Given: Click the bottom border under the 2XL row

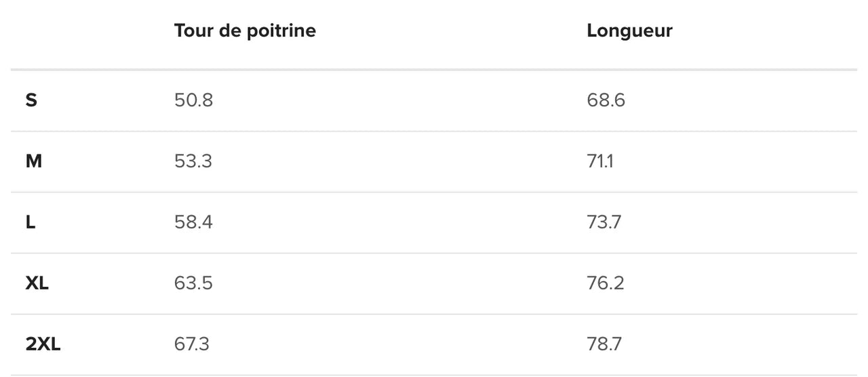Looking at the screenshot, I should coord(434,375).
